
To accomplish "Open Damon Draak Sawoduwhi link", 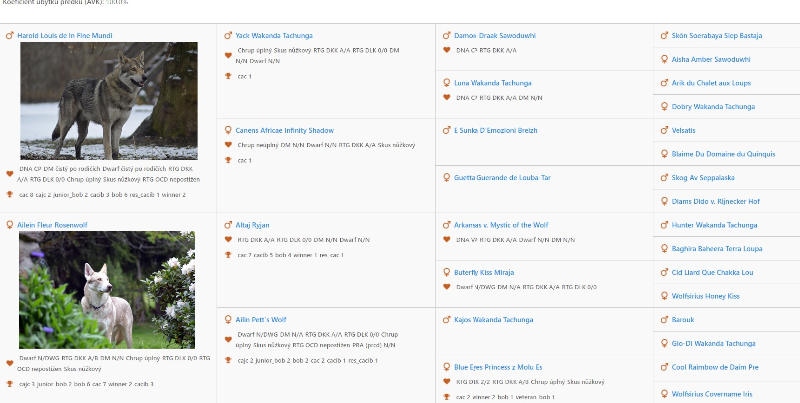I will pos(495,36).
